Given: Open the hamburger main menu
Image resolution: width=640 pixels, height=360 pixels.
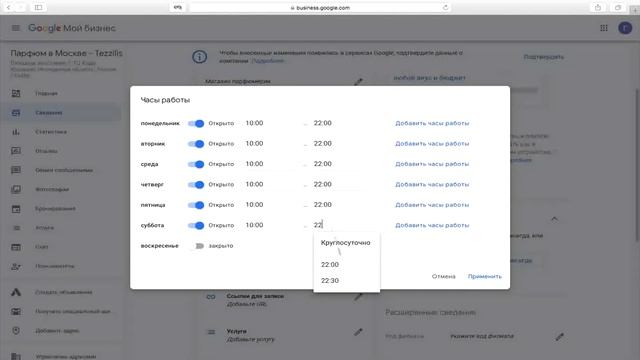Looking at the screenshot, I should coord(16,28).
